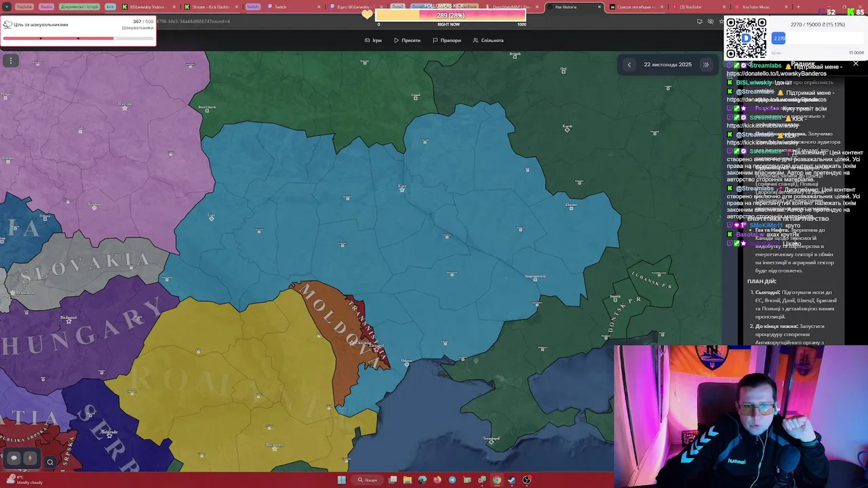Click the taskbar Пошук search box

tap(368, 480)
